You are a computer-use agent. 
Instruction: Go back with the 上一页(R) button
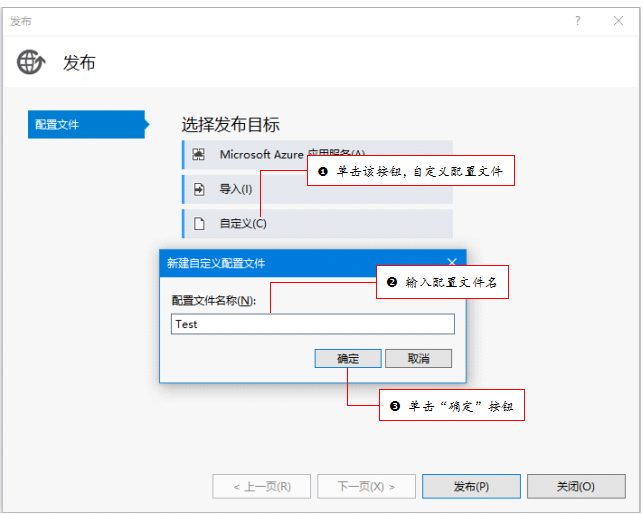tap(261, 486)
